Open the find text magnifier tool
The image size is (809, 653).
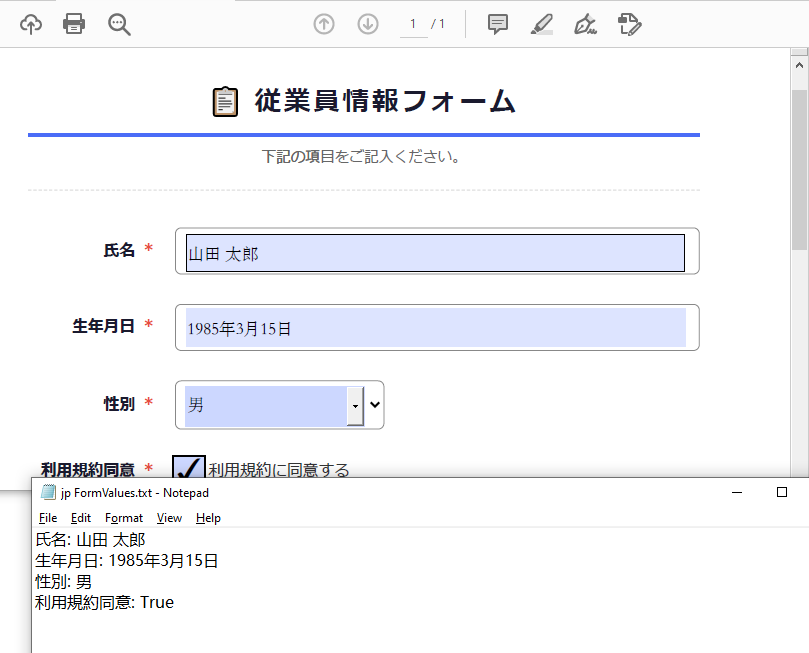[119, 24]
